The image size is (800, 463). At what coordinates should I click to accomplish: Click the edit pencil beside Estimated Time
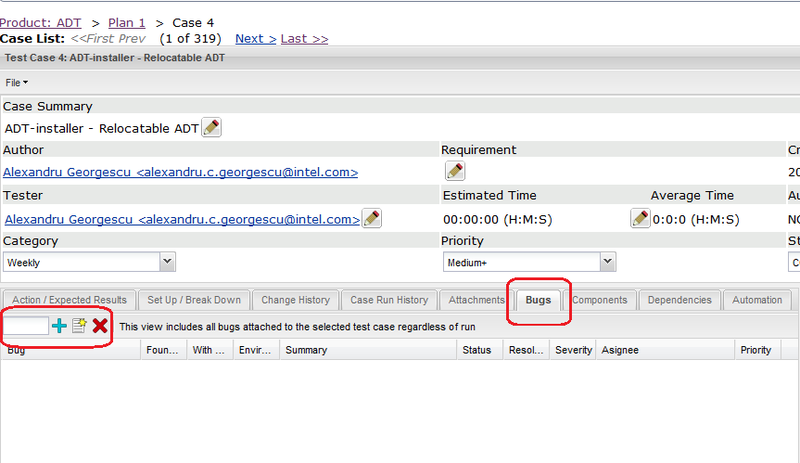coord(640,218)
